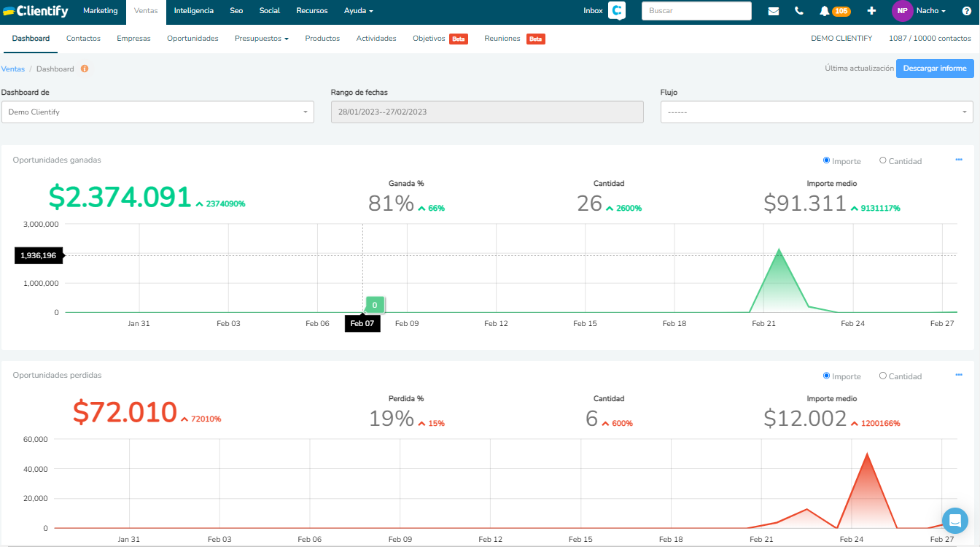Open three-dot menu of Oportunidades ganadas

pos(959,160)
